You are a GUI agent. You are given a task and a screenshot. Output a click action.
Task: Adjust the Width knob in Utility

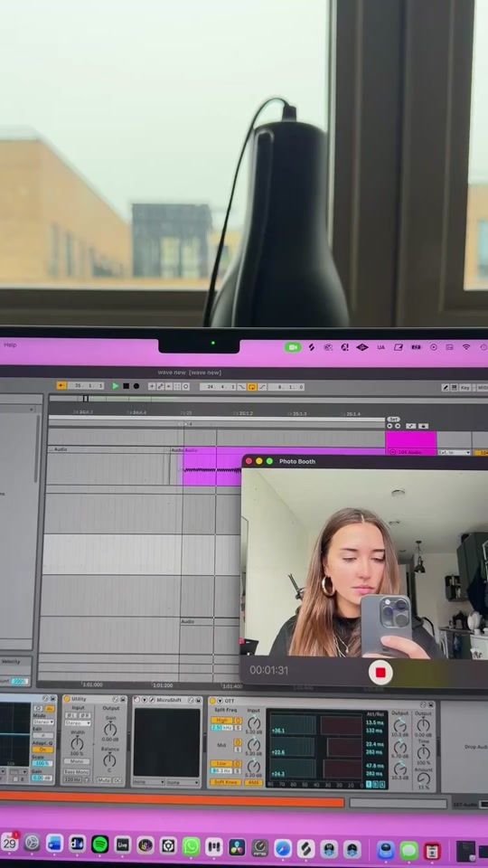coord(77,743)
